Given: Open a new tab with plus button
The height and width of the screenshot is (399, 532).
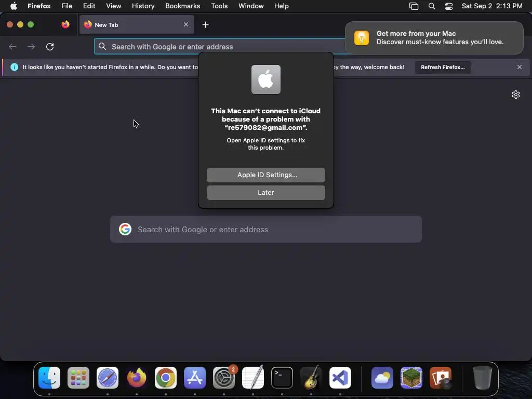Looking at the screenshot, I should [205, 25].
